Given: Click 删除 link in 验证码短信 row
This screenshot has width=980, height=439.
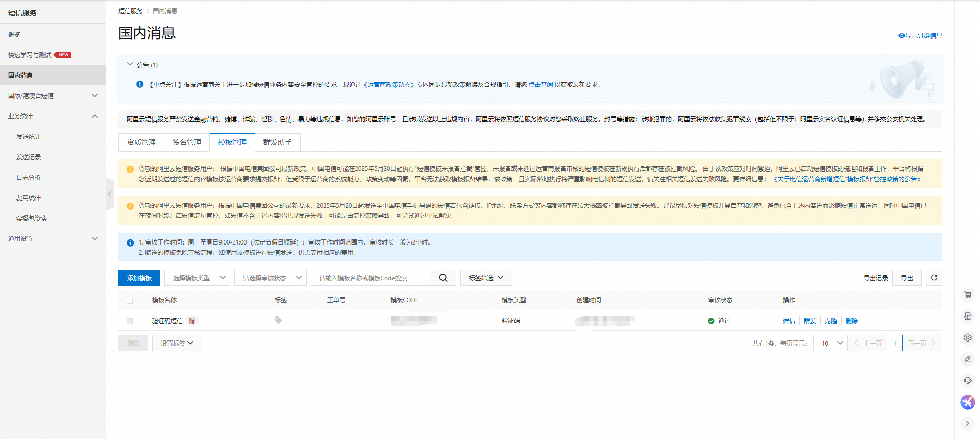Looking at the screenshot, I should tap(852, 321).
